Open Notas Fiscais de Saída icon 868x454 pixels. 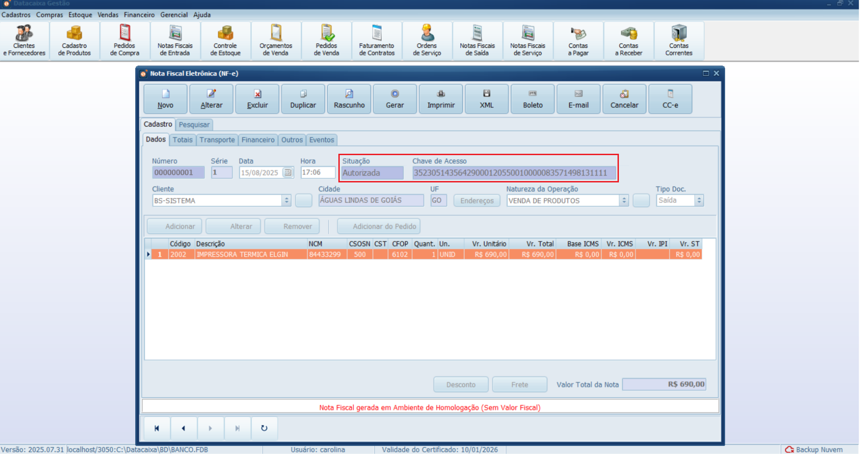point(477,41)
